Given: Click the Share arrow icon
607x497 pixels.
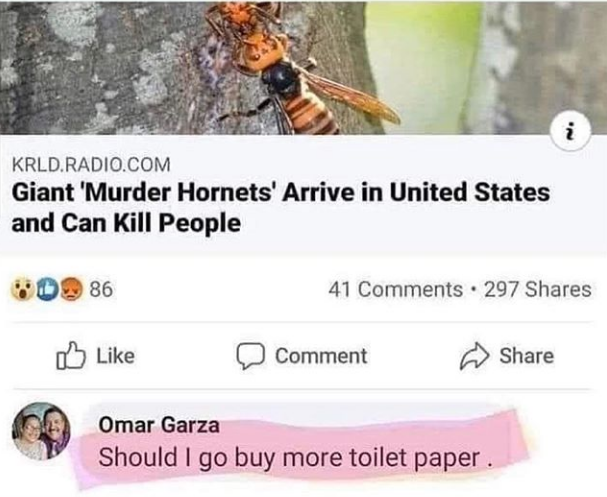Looking at the screenshot, I should click(474, 356).
